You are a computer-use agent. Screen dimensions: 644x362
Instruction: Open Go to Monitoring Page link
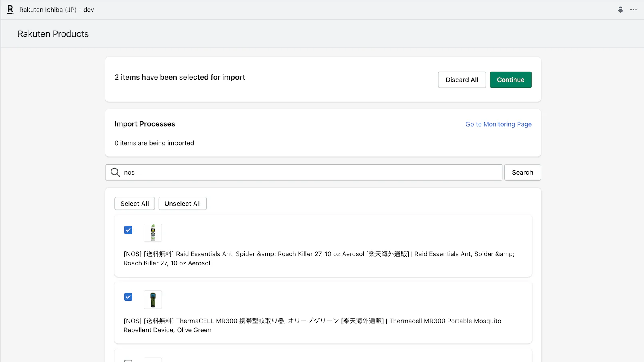click(499, 124)
